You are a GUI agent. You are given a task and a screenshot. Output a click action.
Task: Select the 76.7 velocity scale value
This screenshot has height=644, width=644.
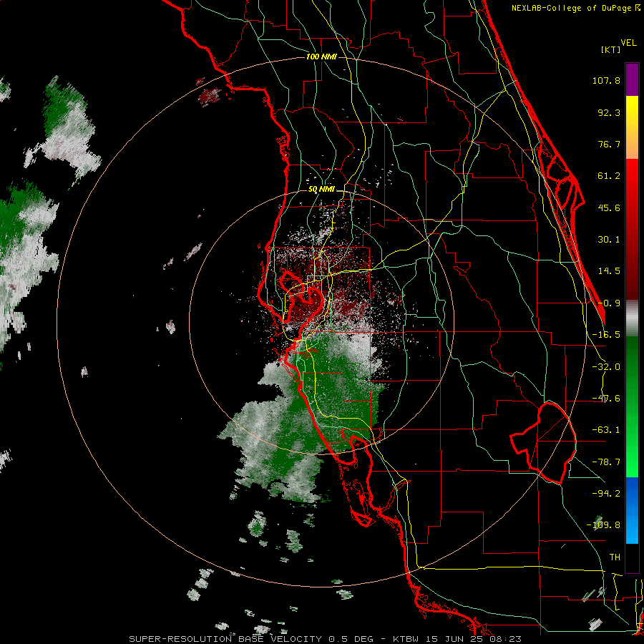(609, 144)
